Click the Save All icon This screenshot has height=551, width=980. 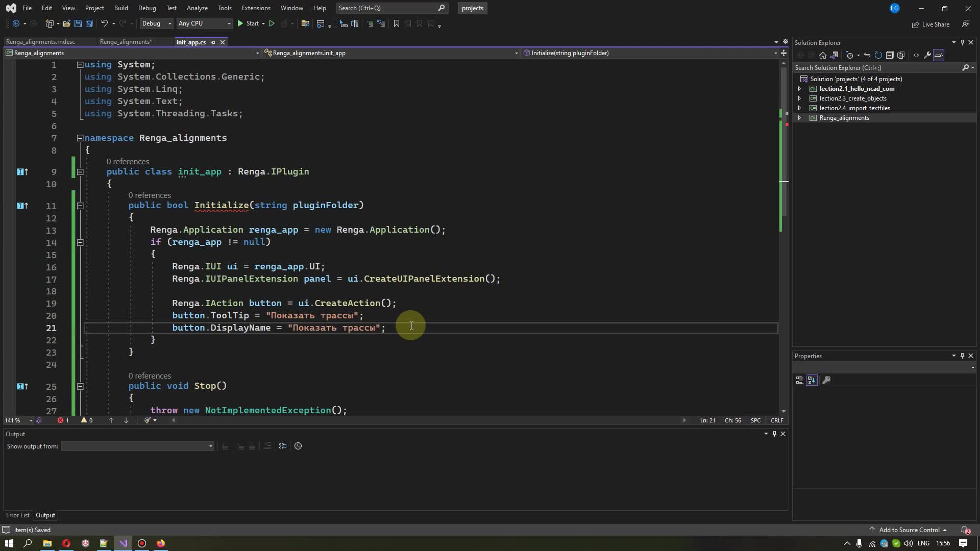tap(89, 23)
